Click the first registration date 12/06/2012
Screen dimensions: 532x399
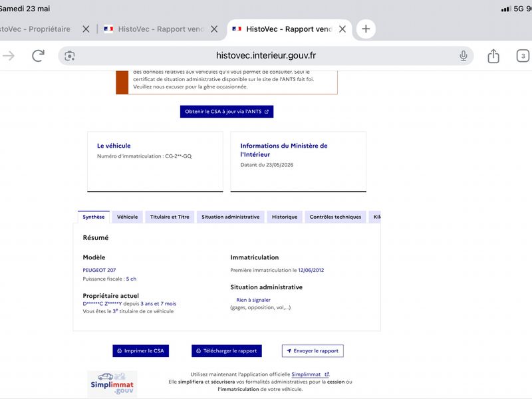[311, 270]
